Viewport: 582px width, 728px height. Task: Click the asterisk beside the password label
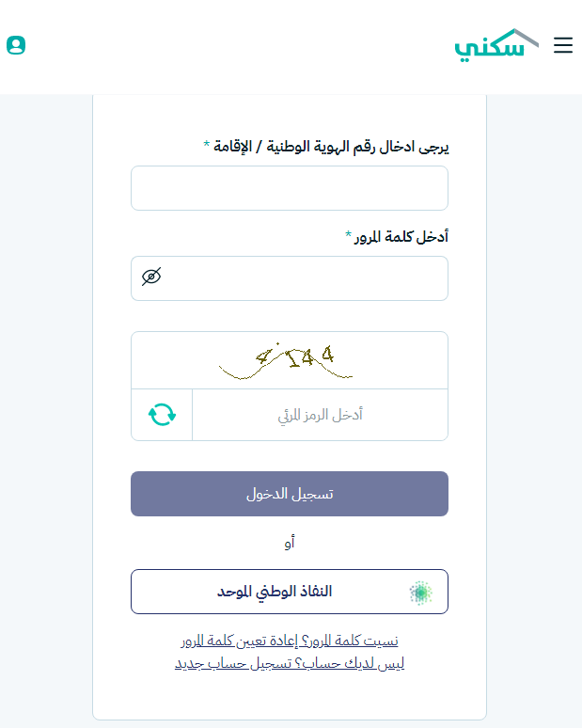[348, 234]
